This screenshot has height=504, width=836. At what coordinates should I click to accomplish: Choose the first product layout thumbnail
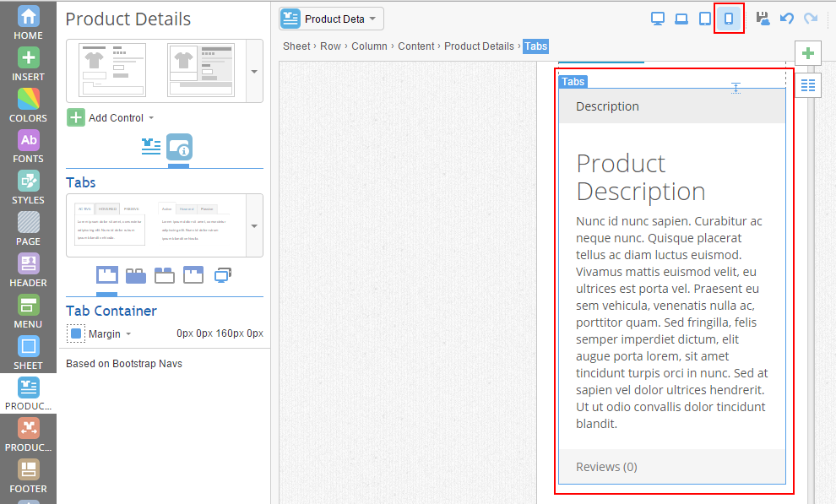pos(112,70)
